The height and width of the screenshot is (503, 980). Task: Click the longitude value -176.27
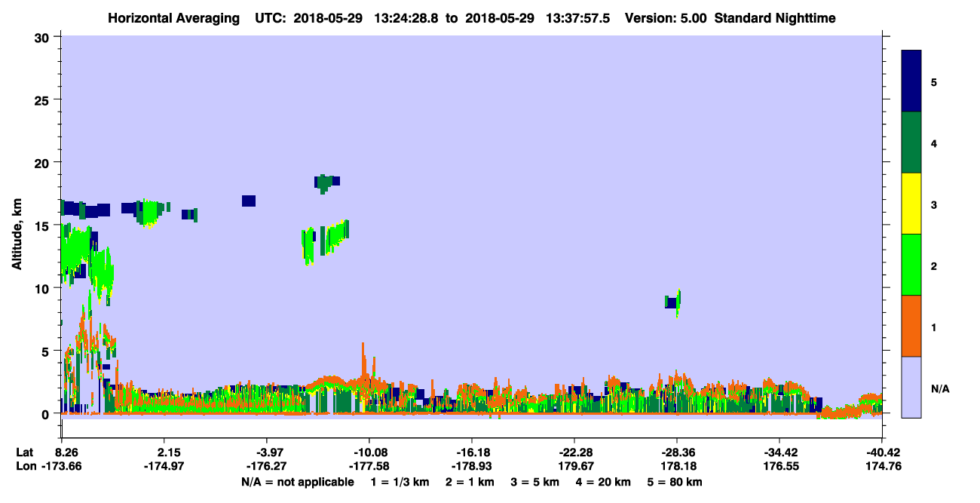[x=266, y=467]
